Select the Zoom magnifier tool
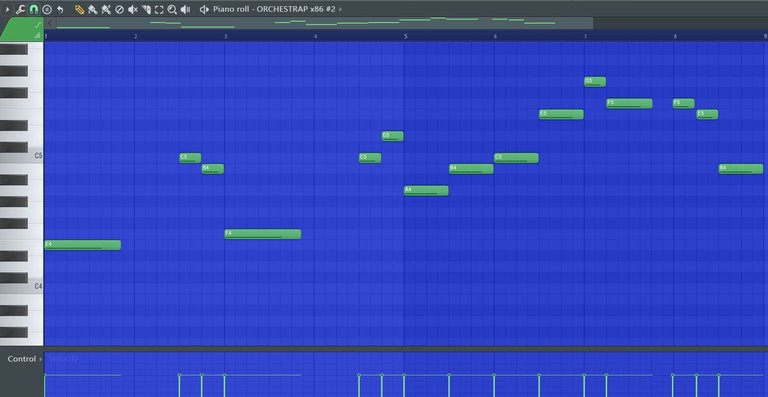 point(172,9)
